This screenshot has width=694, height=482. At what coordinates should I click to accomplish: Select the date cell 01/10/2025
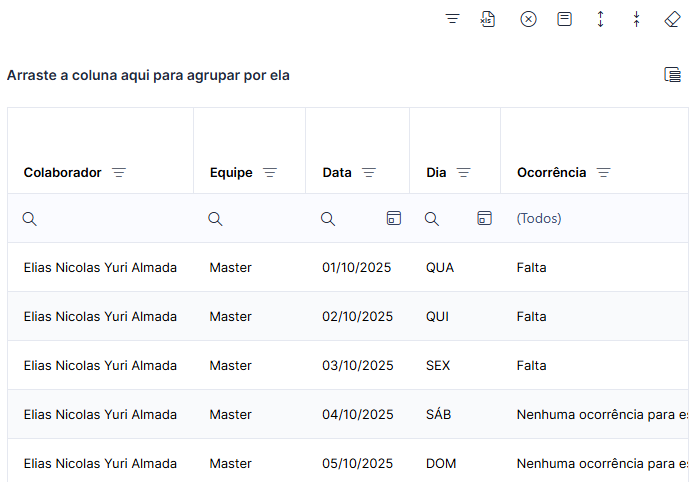(x=357, y=267)
